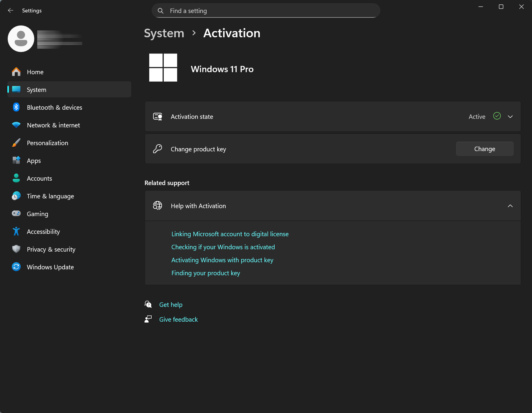
Task: Click Checking if your Windows is activated
Action: click(223, 247)
